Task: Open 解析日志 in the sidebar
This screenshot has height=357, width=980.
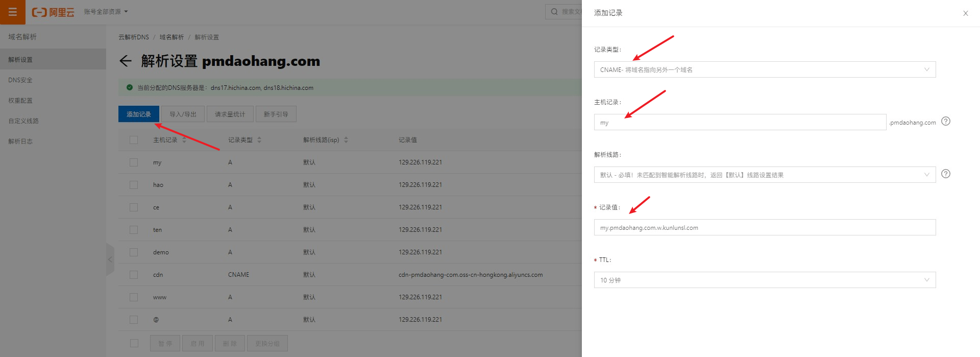Action: coord(53,141)
